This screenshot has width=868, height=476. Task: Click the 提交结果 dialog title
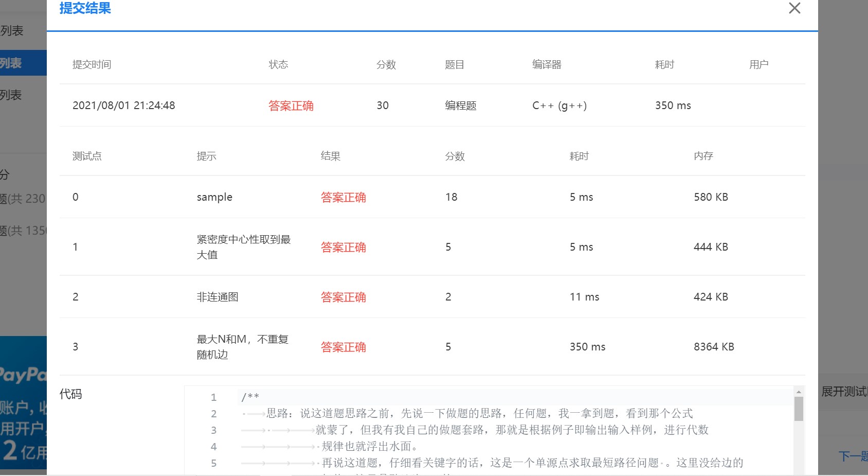pyautogui.click(x=85, y=8)
